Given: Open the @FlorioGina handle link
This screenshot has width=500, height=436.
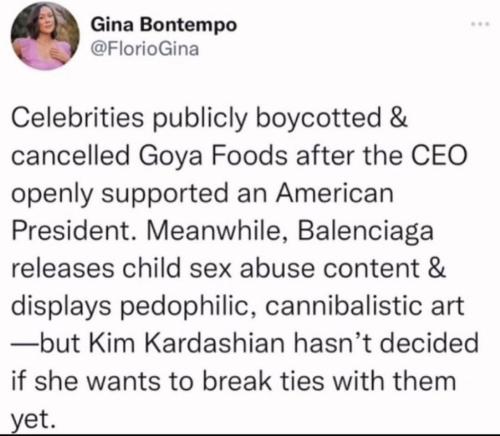Looking at the screenshot, I should coord(145,49).
